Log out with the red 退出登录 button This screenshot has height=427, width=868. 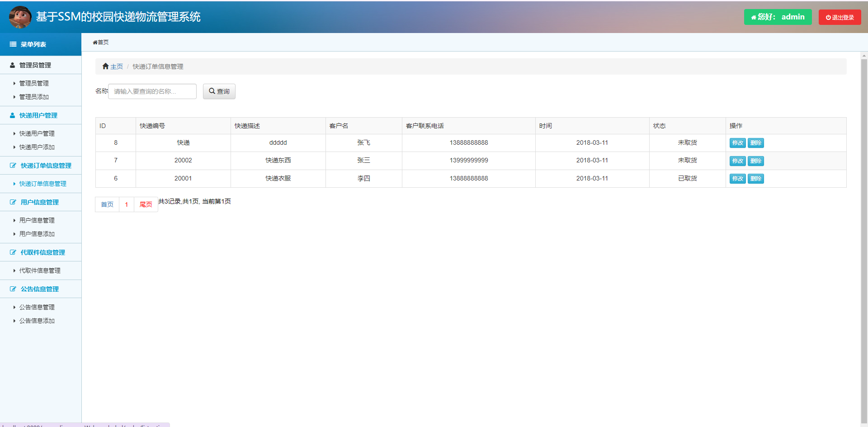coord(840,17)
